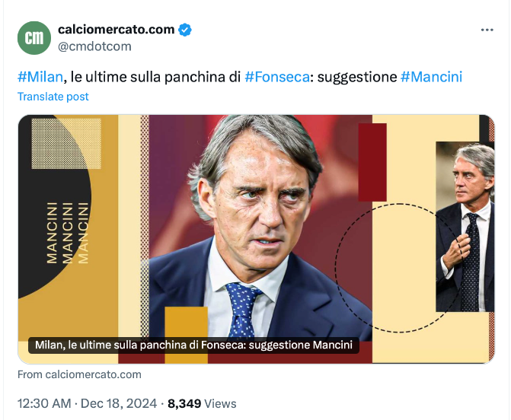Open the #Milan hashtag
The width and height of the screenshot is (511, 420).
[x=40, y=77]
